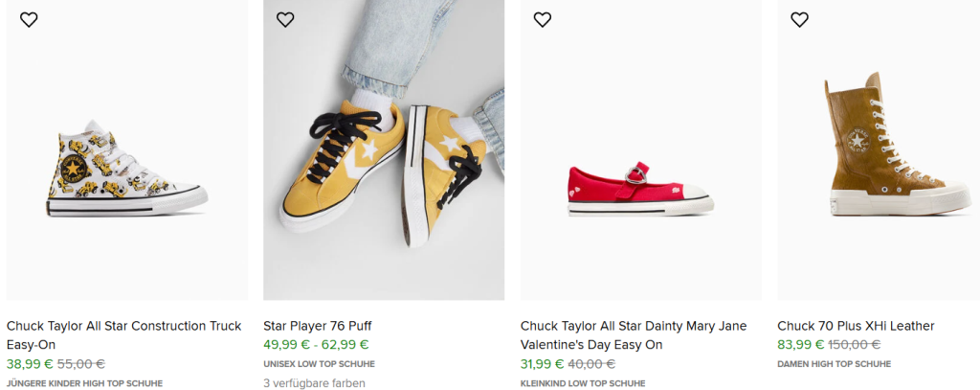This screenshot has width=980, height=390.
Task: Add Star Player 76 Puff to wishlist
Action: (x=285, y=20)
